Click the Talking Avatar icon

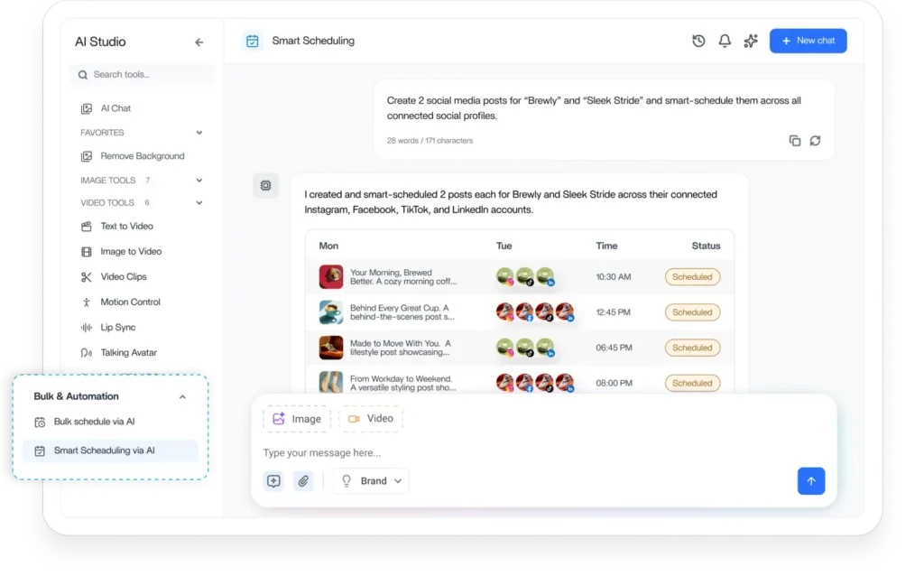click(87, 353)
